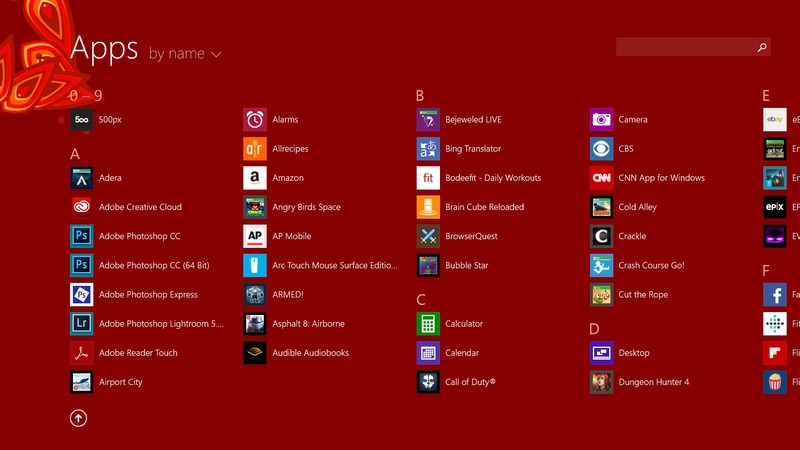Screen dimensions: 800x450
Task: Select the letter F group header
Action: click(x=766, y=270)
